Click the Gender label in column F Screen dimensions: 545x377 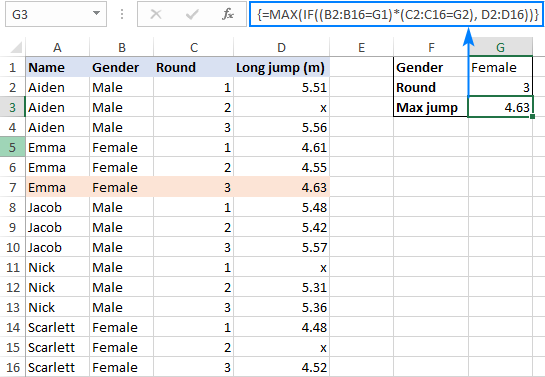431,67
